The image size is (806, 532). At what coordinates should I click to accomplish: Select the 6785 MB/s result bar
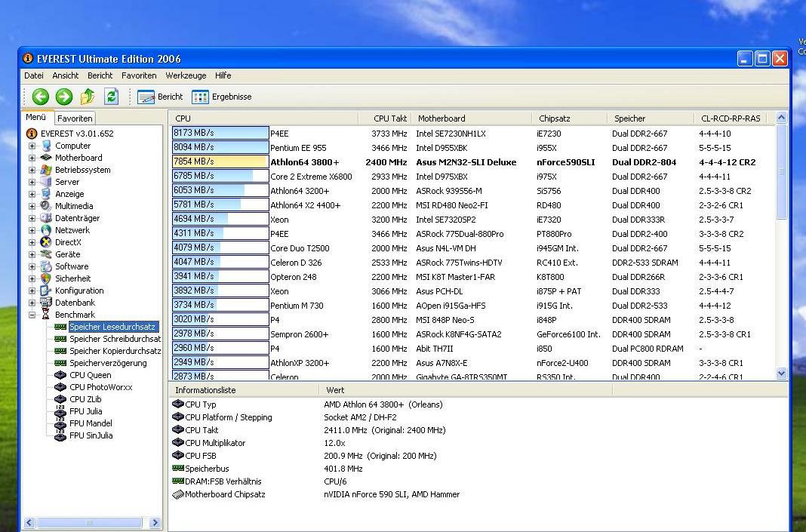[220, 176]
